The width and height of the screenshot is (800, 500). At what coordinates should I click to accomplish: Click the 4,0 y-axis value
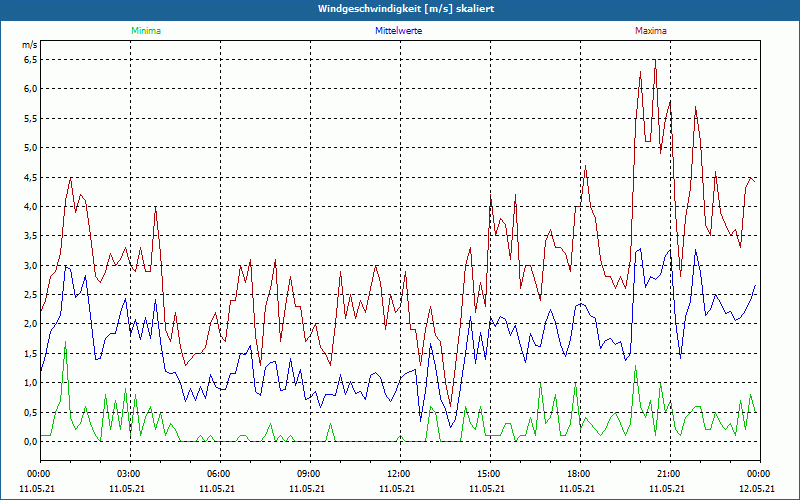tap(31, 207)
